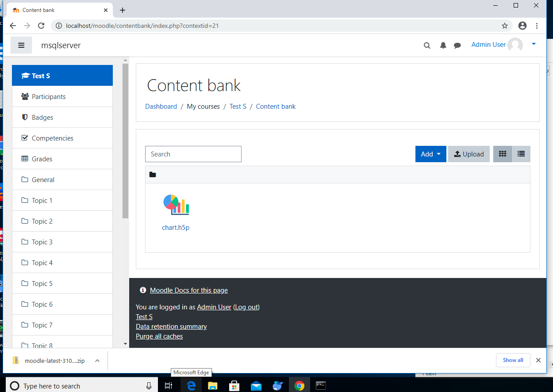The height and width of the screenshot is (392, 553).
Task: Open Microsoft Edge from the taskbar
Action: [x=191, y=386]
